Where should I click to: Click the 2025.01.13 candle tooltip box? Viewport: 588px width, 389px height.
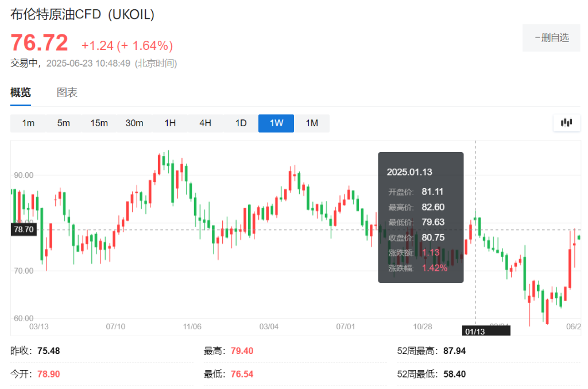pos(420,217)
